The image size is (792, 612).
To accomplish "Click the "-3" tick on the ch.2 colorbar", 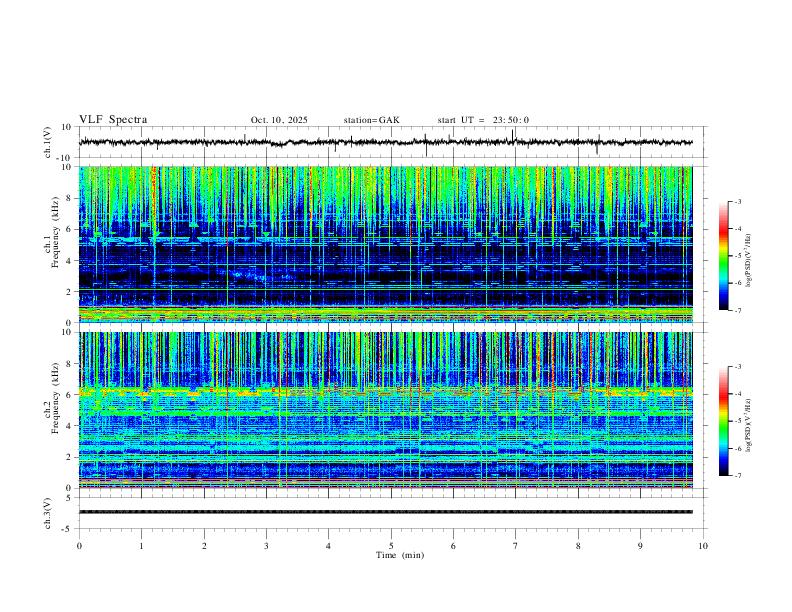I will pos(737,367).
